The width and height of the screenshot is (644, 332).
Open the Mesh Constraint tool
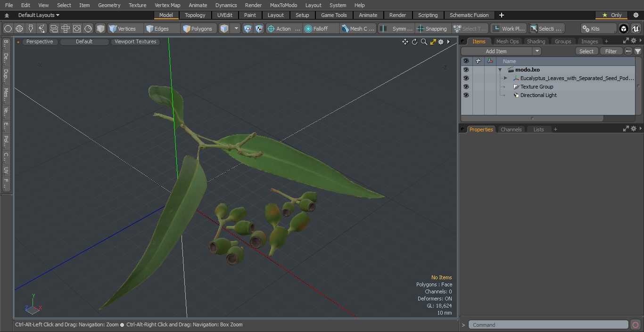pos(358,29)
